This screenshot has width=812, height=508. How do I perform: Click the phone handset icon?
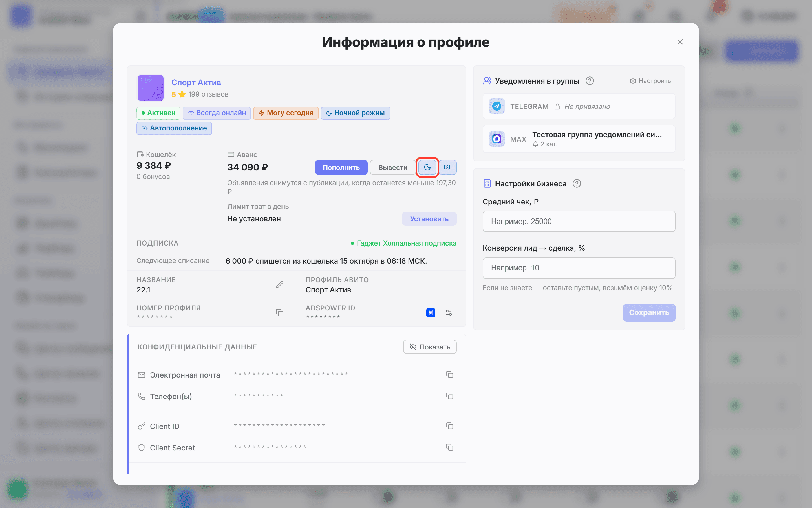tap(142, 396)
